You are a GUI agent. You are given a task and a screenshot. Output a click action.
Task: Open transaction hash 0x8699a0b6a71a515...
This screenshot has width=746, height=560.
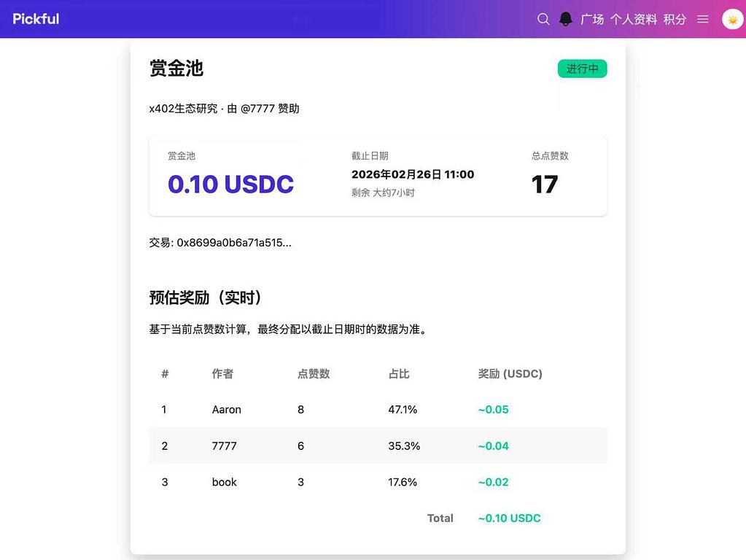click(233, 243)
